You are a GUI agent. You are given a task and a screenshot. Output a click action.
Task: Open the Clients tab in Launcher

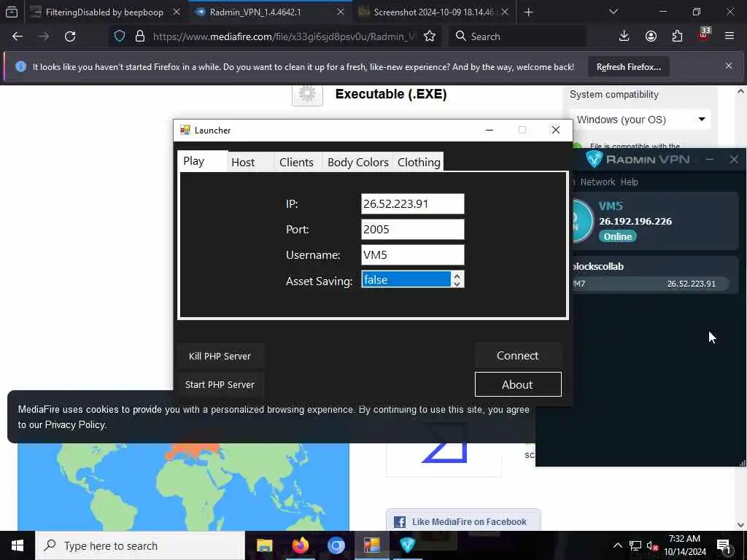coord(296,163)
